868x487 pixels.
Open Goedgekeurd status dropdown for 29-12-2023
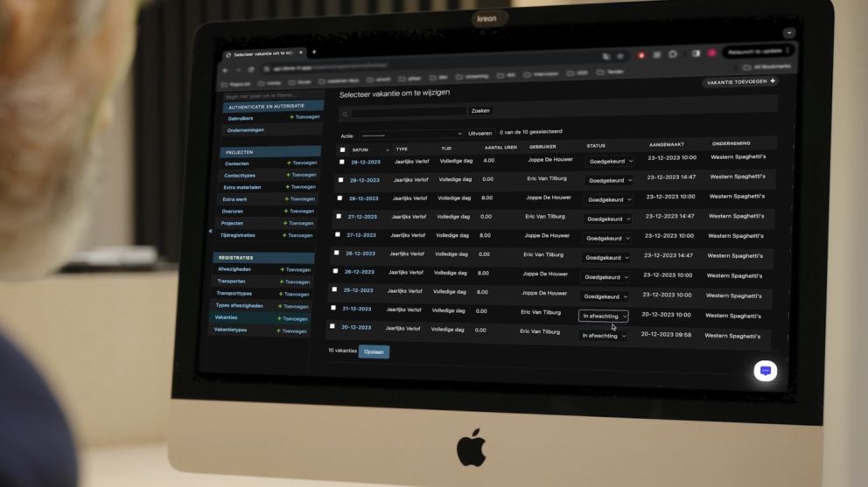point(610,161)
